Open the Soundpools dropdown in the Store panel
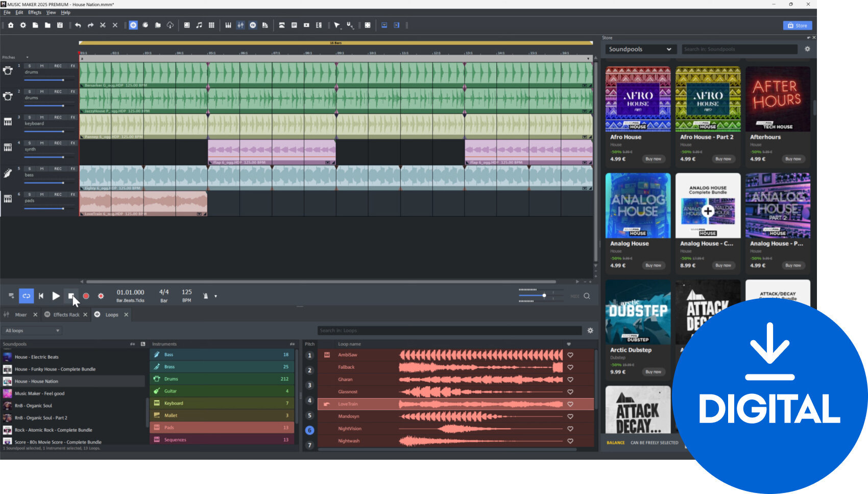Viewport: 868px width, 494px height. [x=640, y=49]
